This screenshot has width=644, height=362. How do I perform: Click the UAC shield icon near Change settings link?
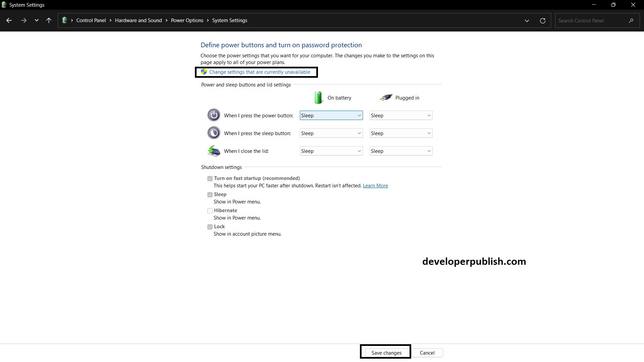pyautogui.click(x=204, y=72)
